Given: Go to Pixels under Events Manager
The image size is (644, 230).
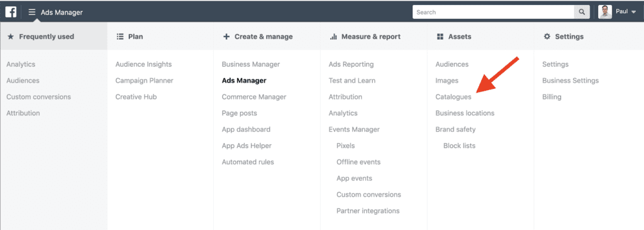Looking at the screenshot, I should 345,146.
